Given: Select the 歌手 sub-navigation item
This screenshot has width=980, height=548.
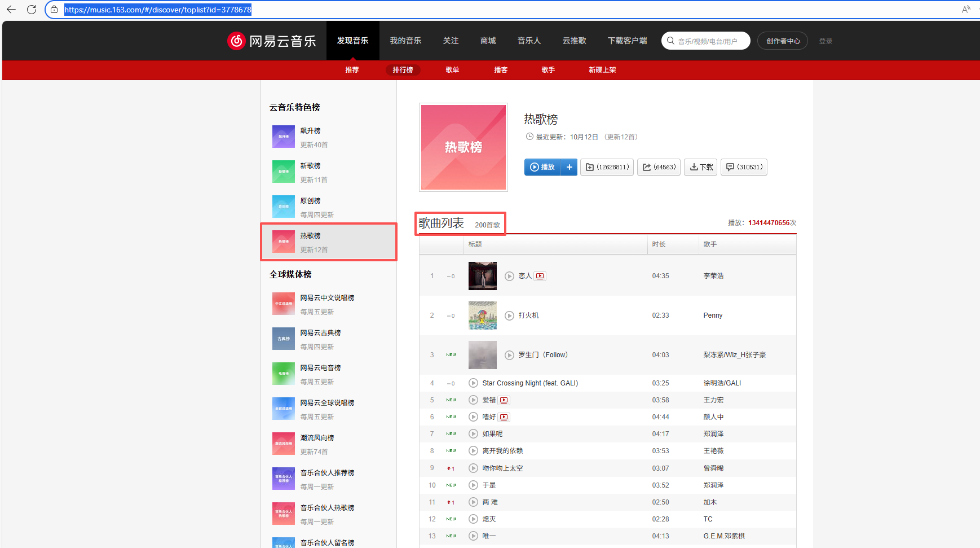Looking at the screenshot, I should click(x=548, y=70).
